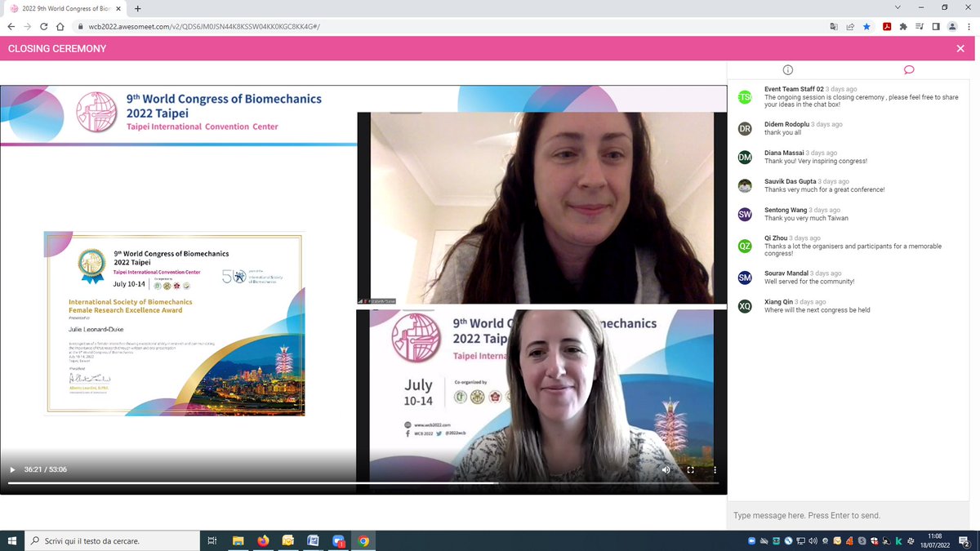
Task: Share this page icon in address bar
Action: 850,26
